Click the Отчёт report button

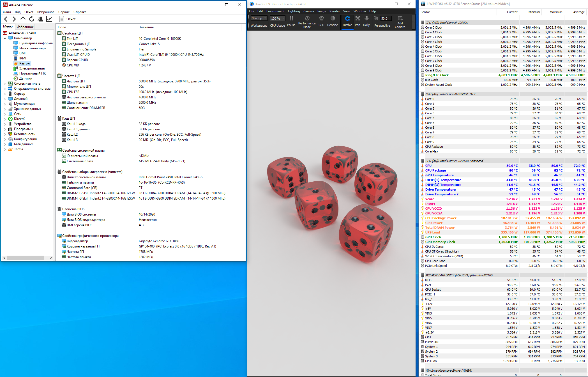tap(68, 19)
